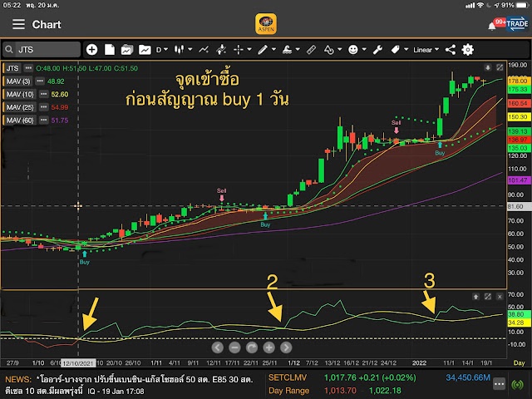
Task: Select the ruler measure tool
Action: coord(311,50)
